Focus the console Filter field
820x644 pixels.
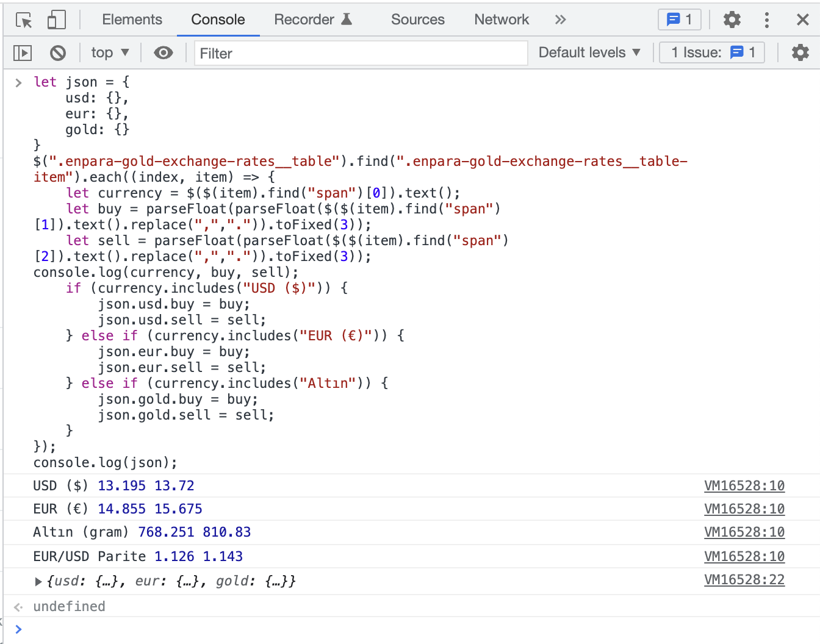point(361,53)
